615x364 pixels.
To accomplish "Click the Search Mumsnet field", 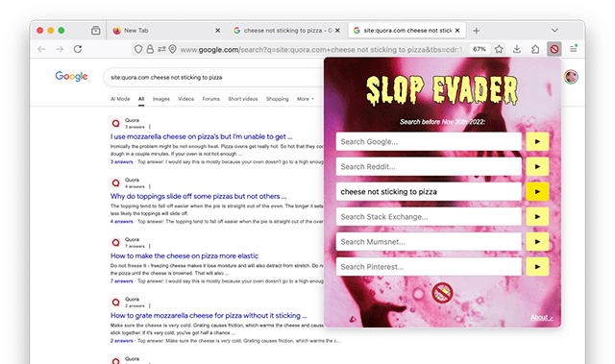I will click(429, 242).
